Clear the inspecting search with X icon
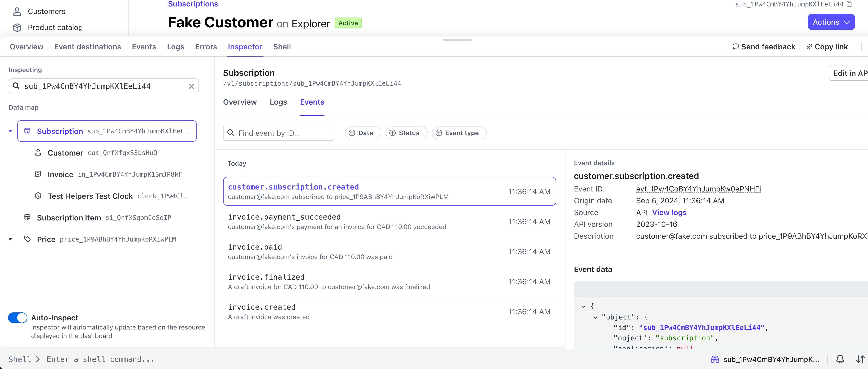Viewport: 868px width, 369px height. (x=191, y=86)
